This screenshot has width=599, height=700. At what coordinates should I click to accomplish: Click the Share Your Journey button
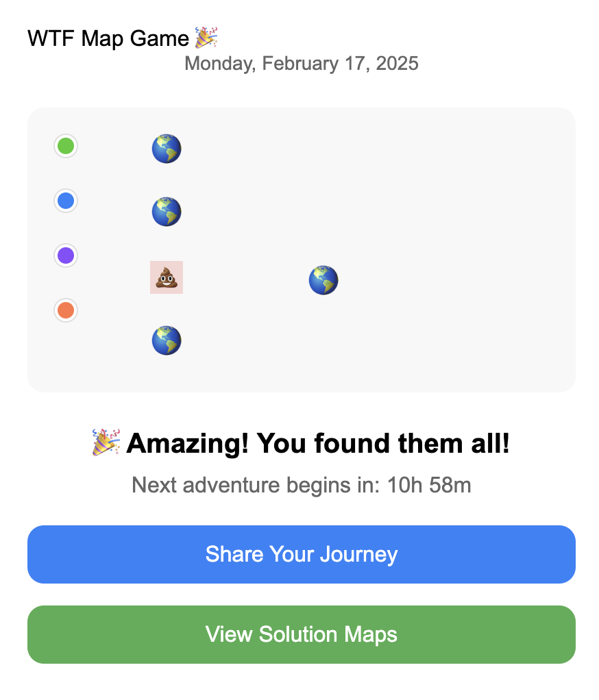click(x=301, y=555)
